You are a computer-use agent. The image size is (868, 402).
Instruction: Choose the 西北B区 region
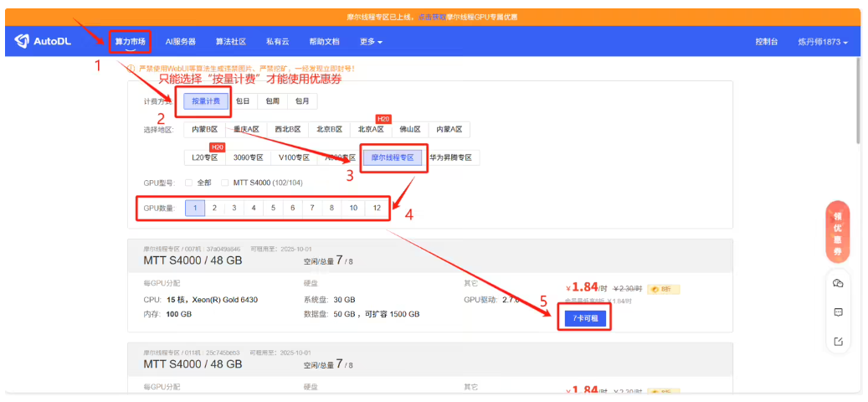288,130
